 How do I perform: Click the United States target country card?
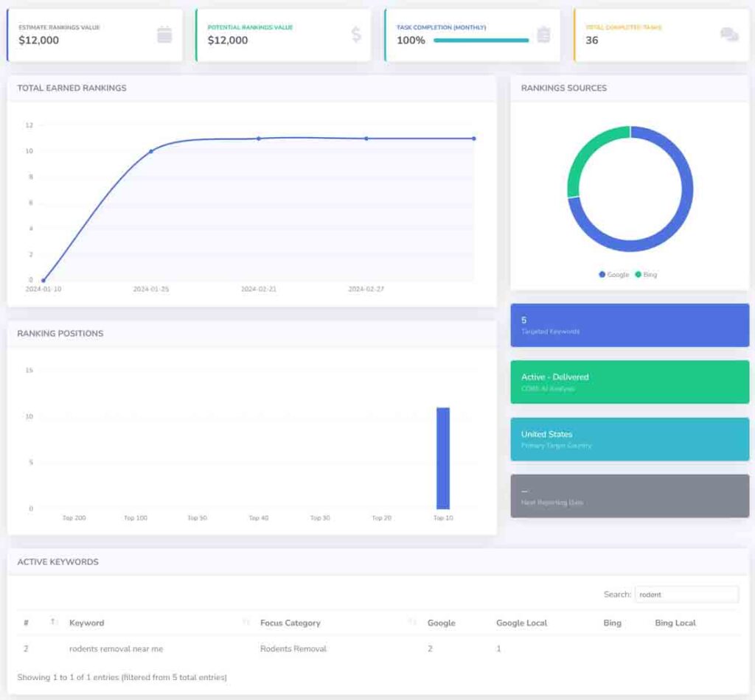(630, 439)
